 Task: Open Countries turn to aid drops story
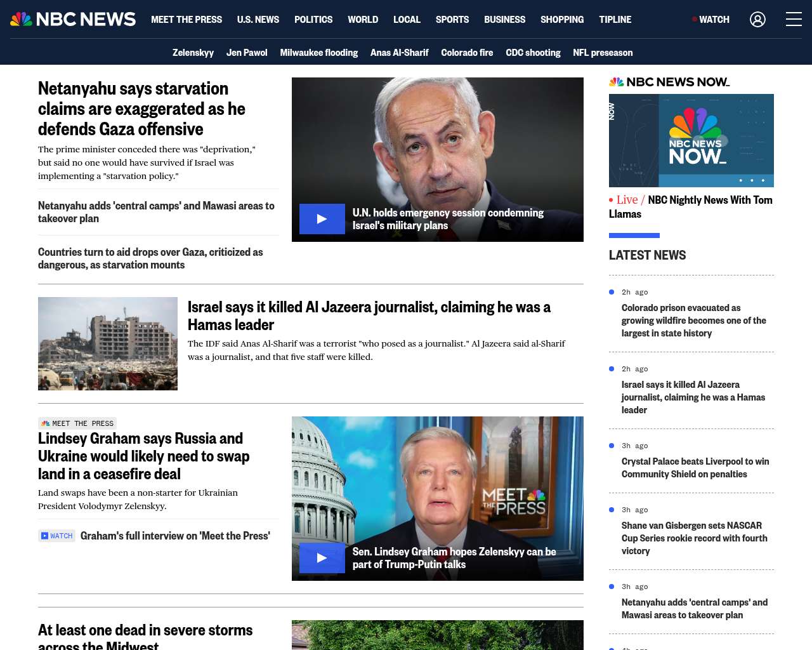(x=150, y=258)
